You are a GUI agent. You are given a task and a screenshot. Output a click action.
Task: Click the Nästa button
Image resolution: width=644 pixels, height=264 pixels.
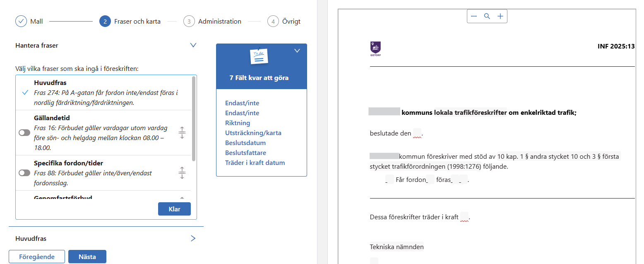click(87, 257)
